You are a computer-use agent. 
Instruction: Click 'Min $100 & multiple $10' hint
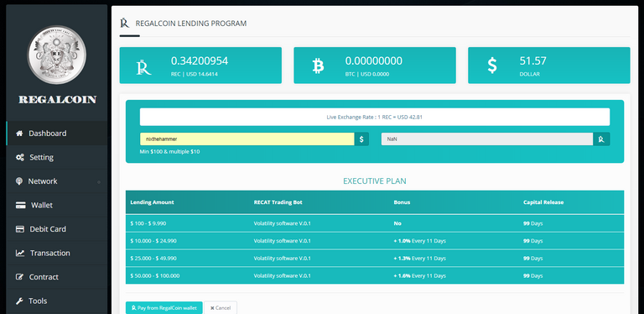pos(169,152)
